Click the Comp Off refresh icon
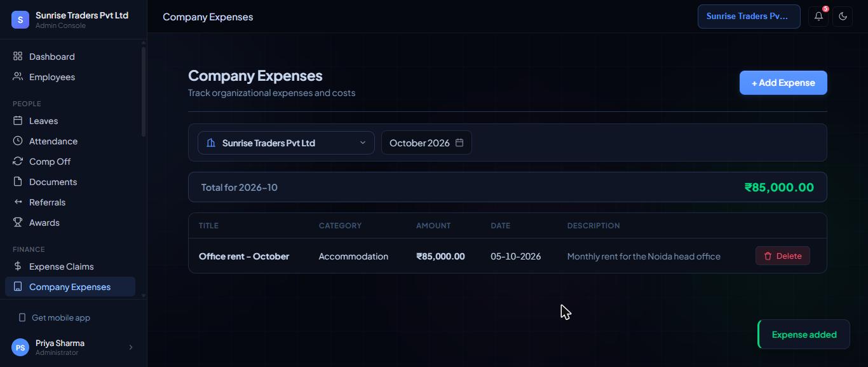Viewport: 868px width, 367px height. (x=18, y=162)
